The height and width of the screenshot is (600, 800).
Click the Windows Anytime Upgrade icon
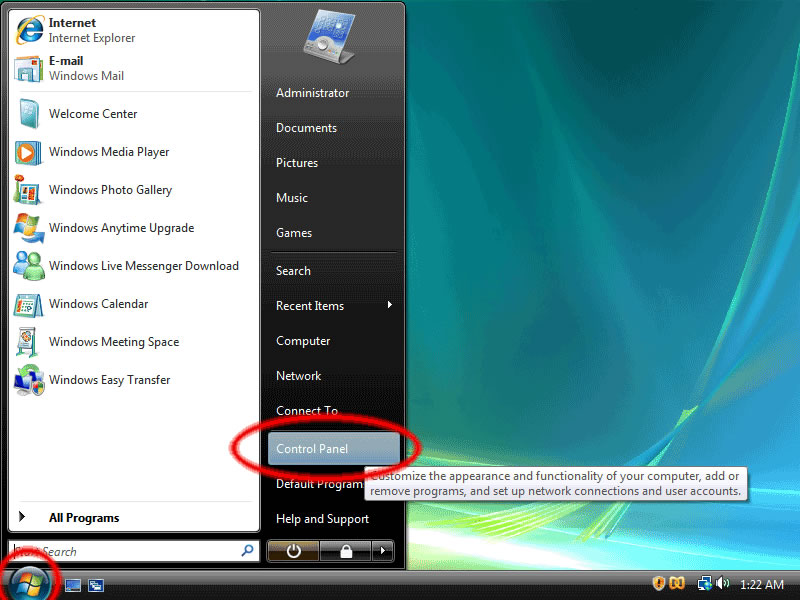click(x=29, y=228)
